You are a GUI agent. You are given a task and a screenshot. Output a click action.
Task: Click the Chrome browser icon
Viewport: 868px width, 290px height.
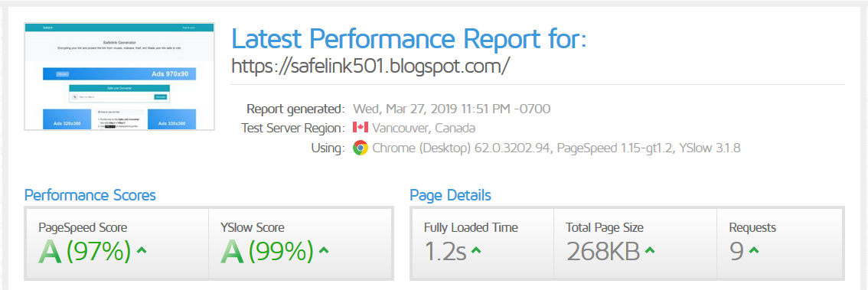click(361, 148)
